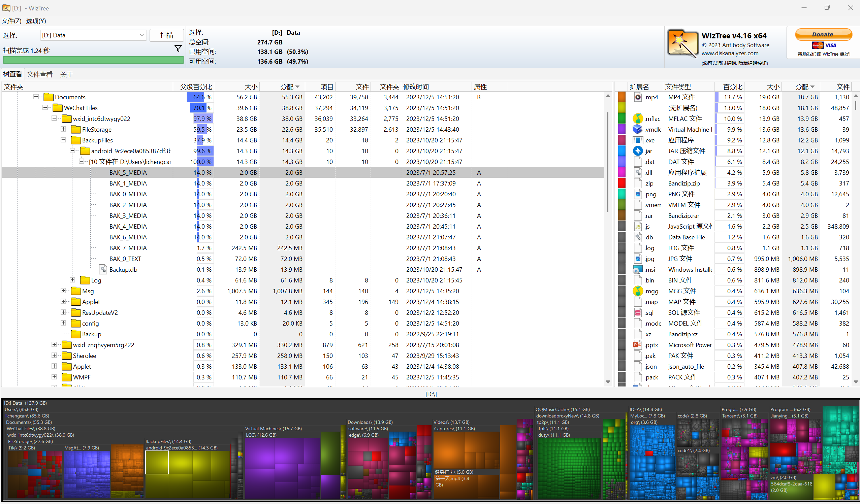Screen dimensions: 860x504
Task: Sort by the 修改时间 column header
Action: tap(416, 87)
